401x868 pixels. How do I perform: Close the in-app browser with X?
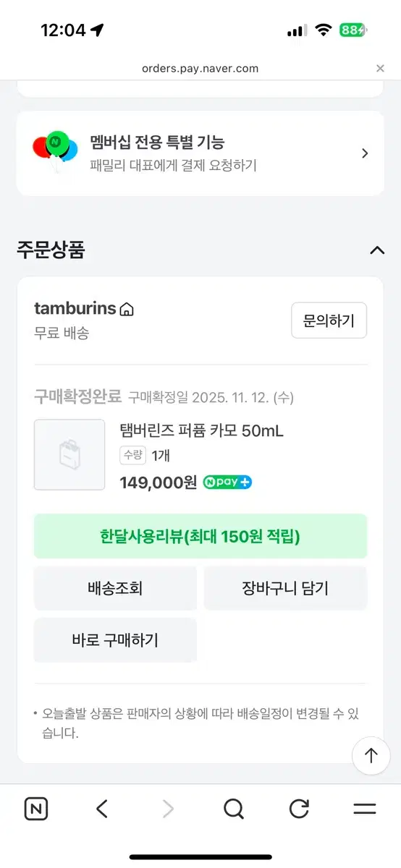pos(380,68)
